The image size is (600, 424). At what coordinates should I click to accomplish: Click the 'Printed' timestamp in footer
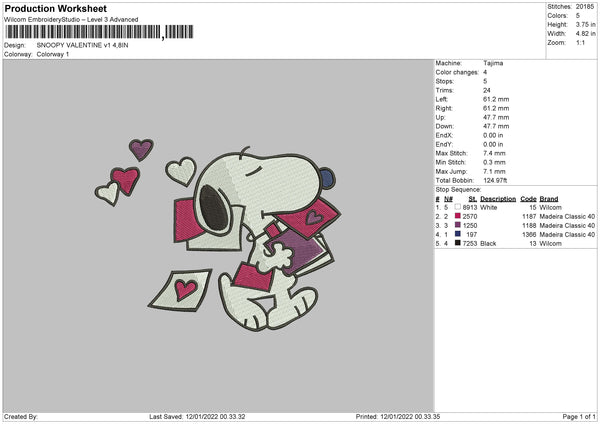coord(398,417)
